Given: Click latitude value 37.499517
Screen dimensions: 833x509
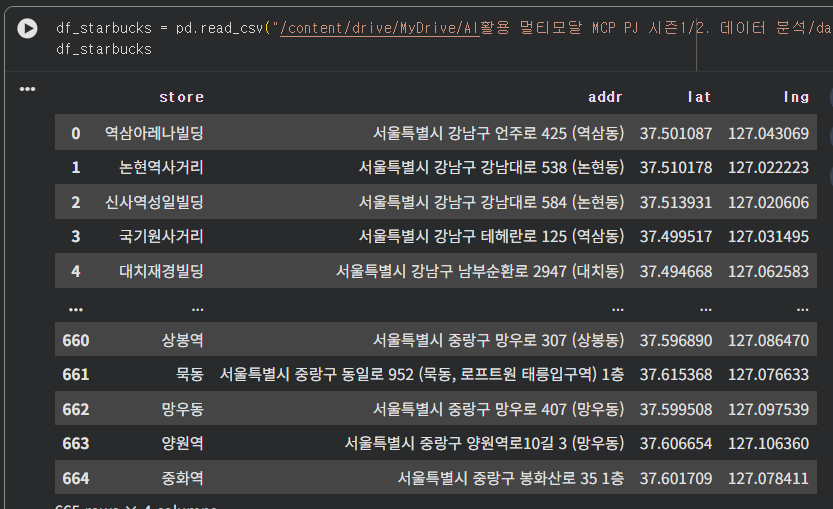Looking at the screenshot, I should [x=676, y=236].
